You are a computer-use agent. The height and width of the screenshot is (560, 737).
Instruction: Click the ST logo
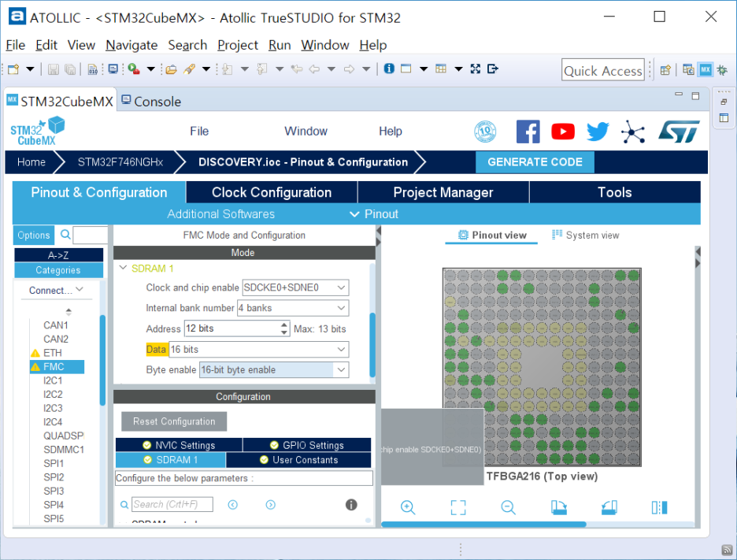679,132
